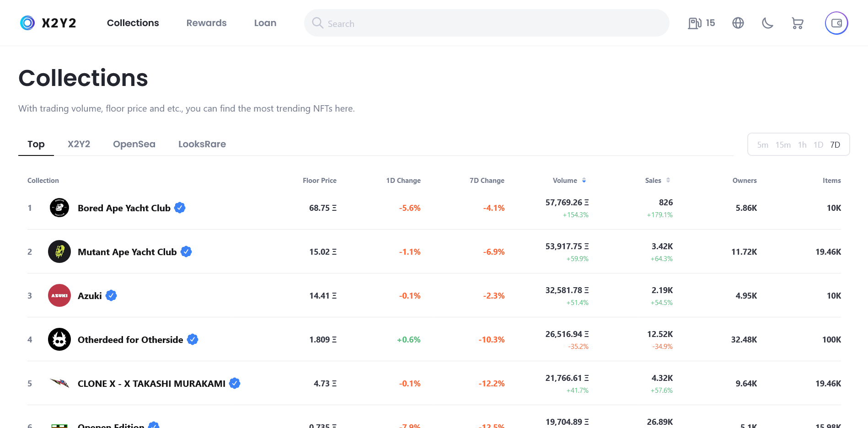Image resolution: width=868 pixels, height=428 pixels.
Task: Select the 7D time range
Action: pos(835,145)
